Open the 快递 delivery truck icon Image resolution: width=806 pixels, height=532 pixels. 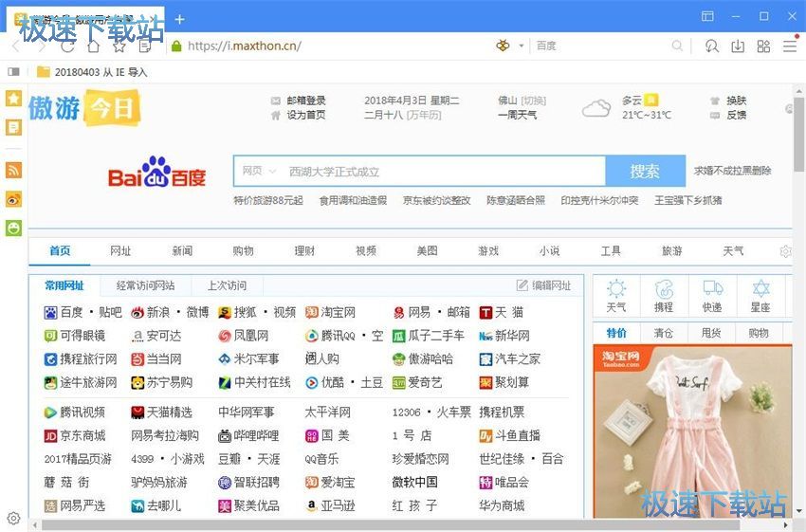tap(712, 296)
